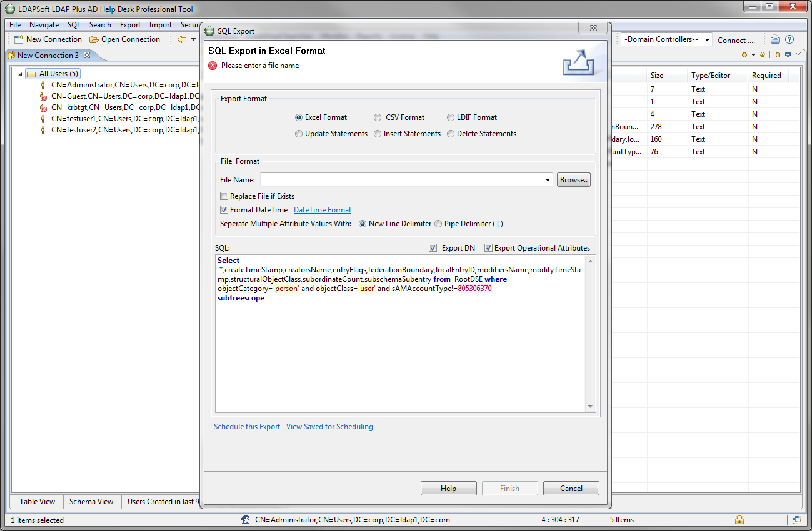Click the New Connection toolbar icon
This screenshot has width=812, height=531.
tap(19, 39)
